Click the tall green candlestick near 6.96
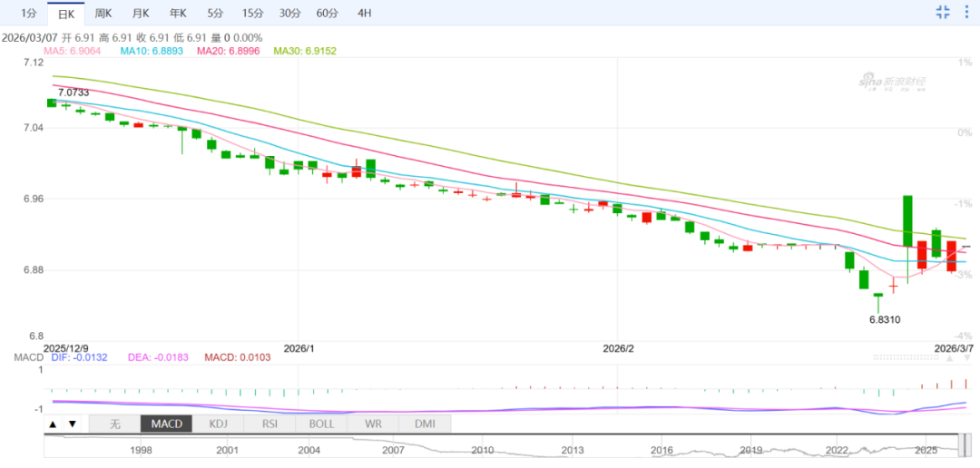The image size is (980, 468). pyautogui.click(x=906, y=220)
